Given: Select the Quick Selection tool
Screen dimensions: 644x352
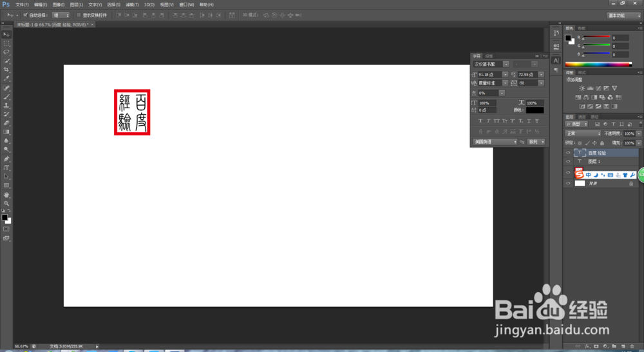Looking at the screenshot, I should click(6, 61).
